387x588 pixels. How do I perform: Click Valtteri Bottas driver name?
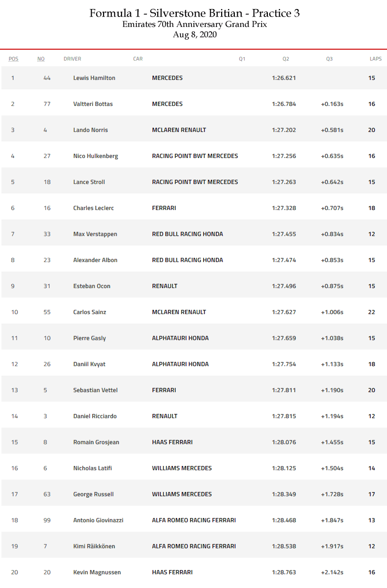93,104
